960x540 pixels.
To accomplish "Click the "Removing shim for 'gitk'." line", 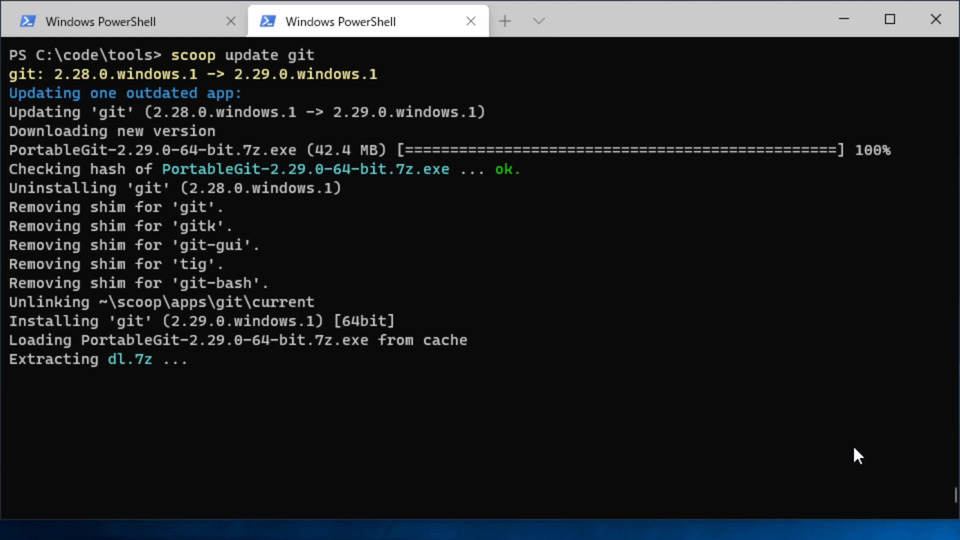I will 121,226.
